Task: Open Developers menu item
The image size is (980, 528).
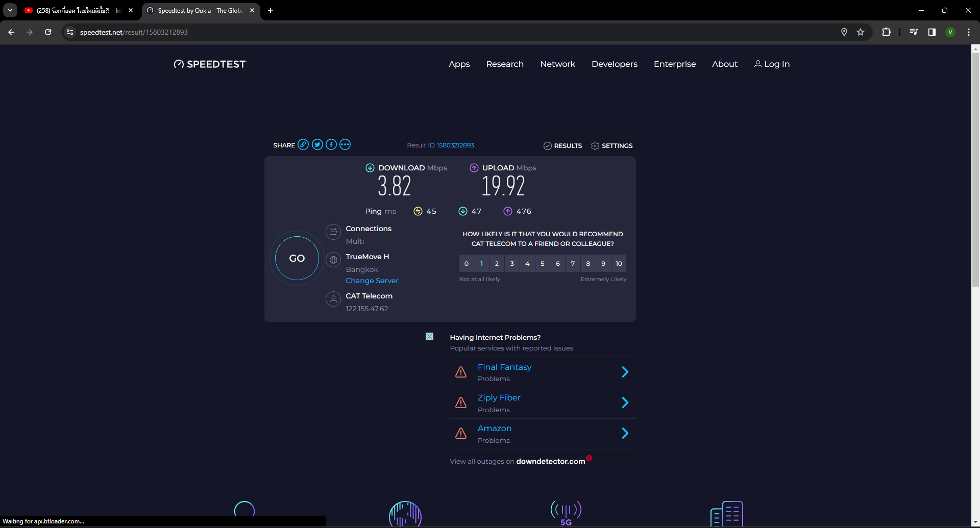Action: coord(615,64)
